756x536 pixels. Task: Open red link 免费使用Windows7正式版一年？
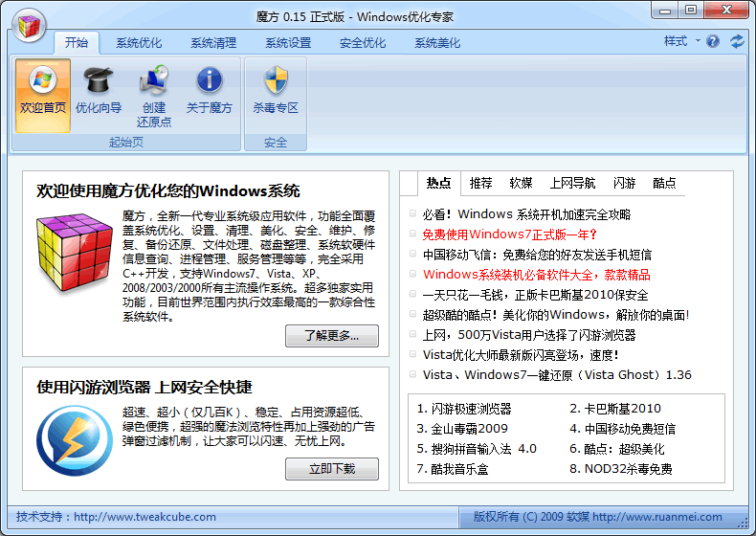[x=510, y=234]
